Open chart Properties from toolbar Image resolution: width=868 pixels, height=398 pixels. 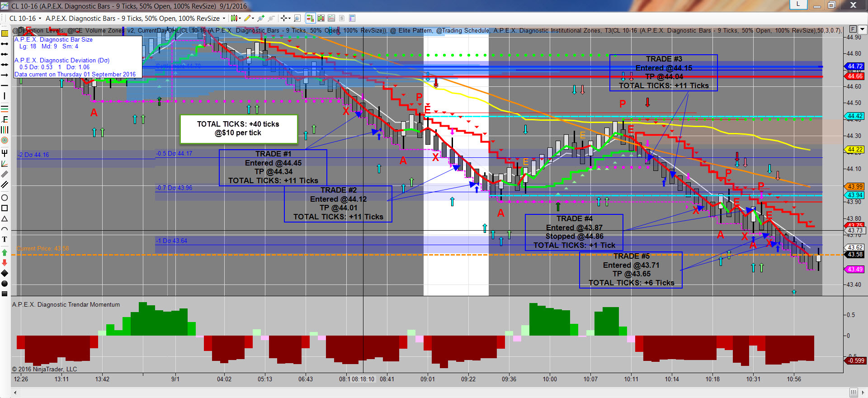click(x=352, y=18)
